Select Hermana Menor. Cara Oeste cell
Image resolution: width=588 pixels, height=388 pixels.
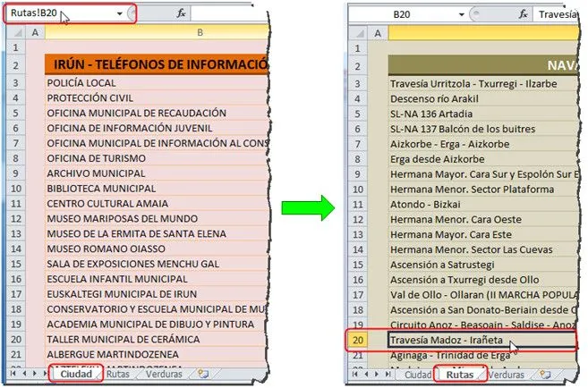tap(483, 219)
